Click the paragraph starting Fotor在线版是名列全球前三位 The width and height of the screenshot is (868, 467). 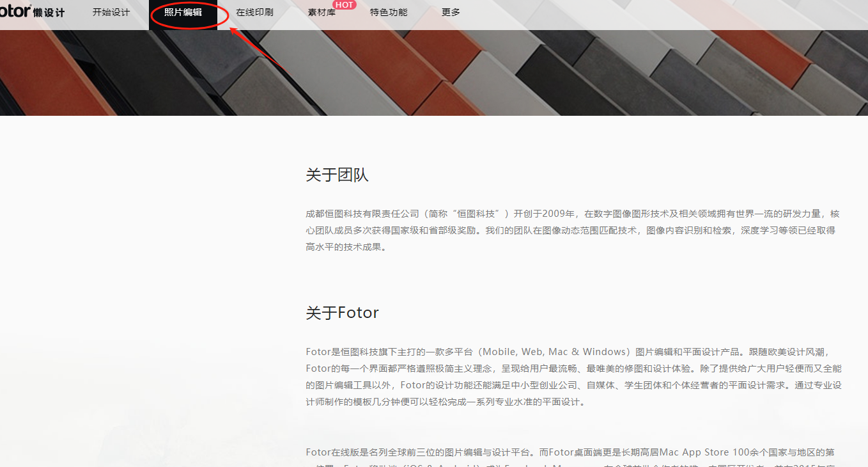click(x=570, y=457)
